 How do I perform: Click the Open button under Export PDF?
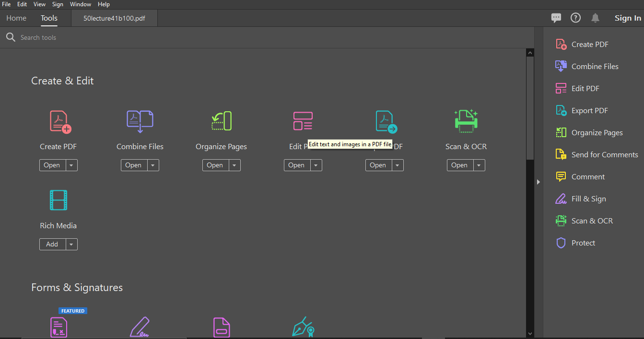click(378, 165)
